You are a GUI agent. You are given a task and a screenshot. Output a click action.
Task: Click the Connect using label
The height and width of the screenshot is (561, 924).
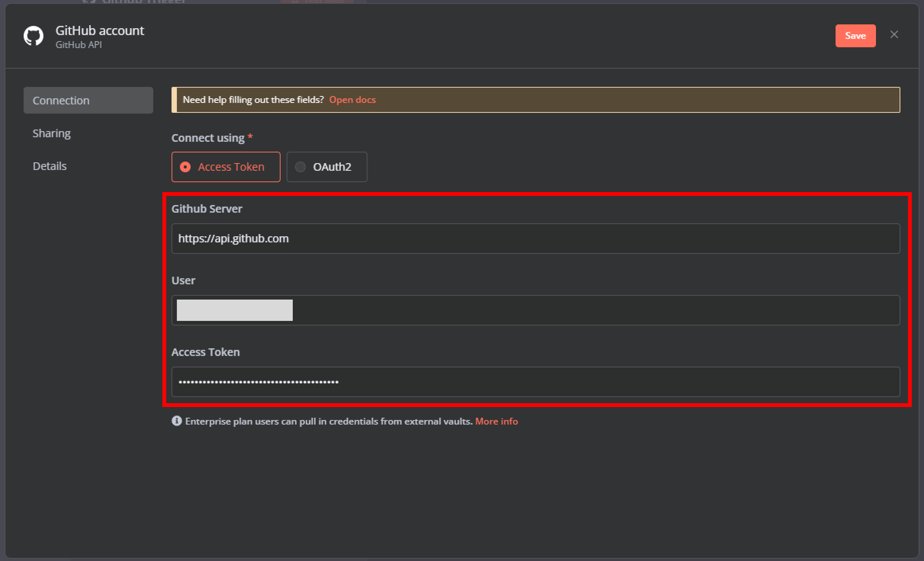pyautogui.click(x=208, y=138)
